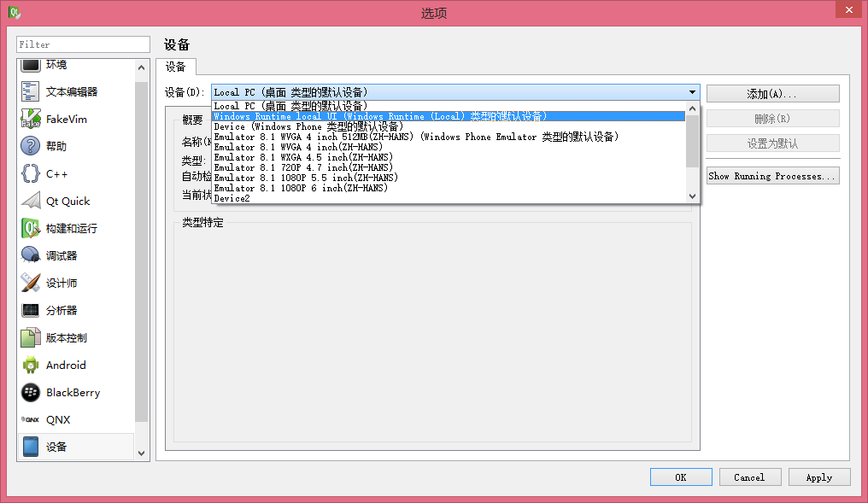Choose Emulator 8.1 1080P 6 inch
This screenshot has height=503, width=868.
click(x=449, y=188)
